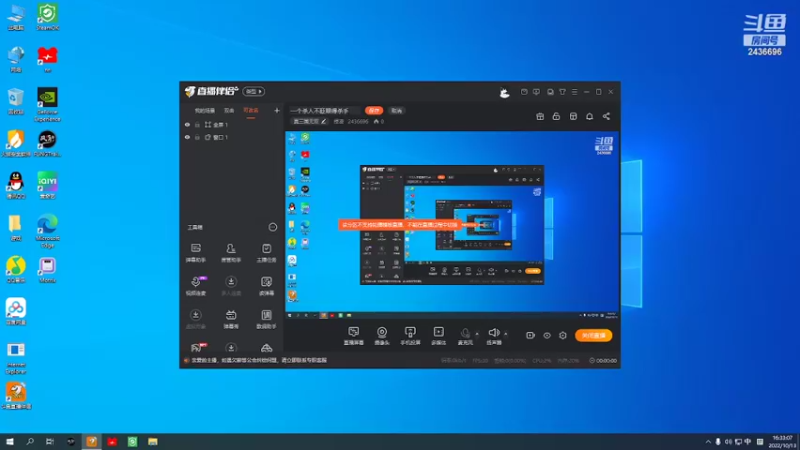The height and width of the screenshot is (450, 800).
Task: Open Windows Start menu
Action: click(x=10, y=442)
